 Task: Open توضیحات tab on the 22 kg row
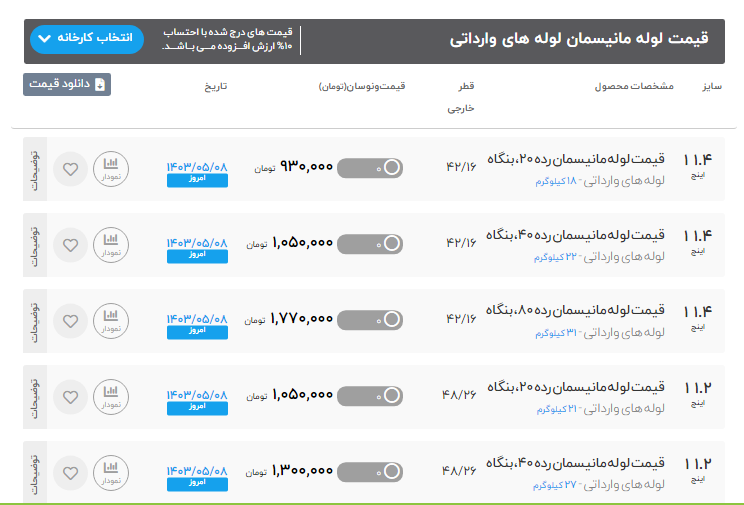coord(33,244)
